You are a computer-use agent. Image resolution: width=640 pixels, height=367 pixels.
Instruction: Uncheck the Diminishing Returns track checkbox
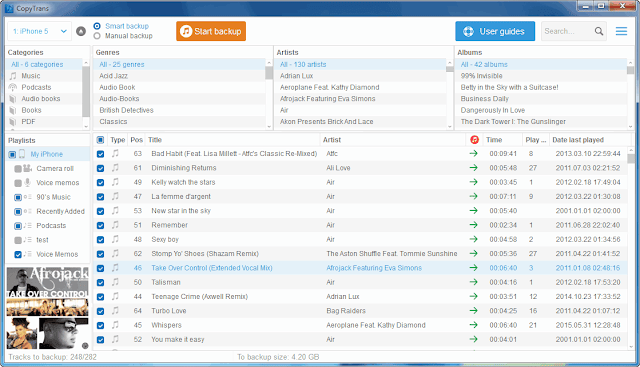pos(100,168)
